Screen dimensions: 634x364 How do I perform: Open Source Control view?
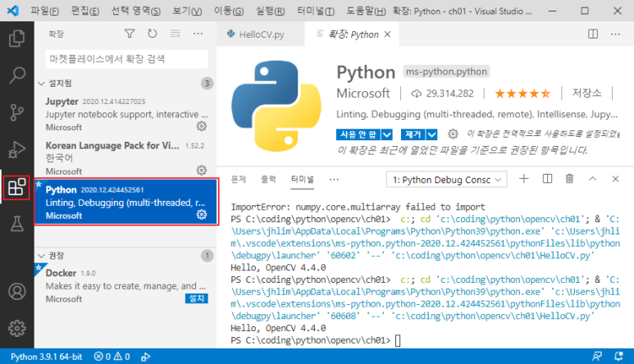pyautogui.click(x=16, y=112)
